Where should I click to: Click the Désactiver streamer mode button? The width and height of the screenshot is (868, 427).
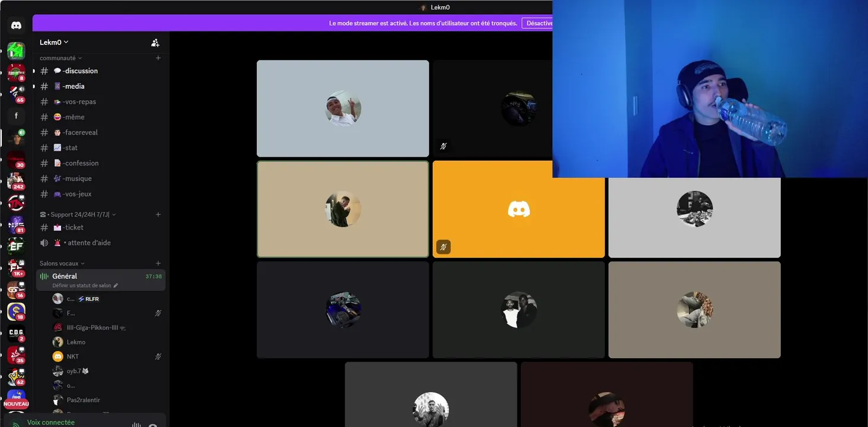537,23
